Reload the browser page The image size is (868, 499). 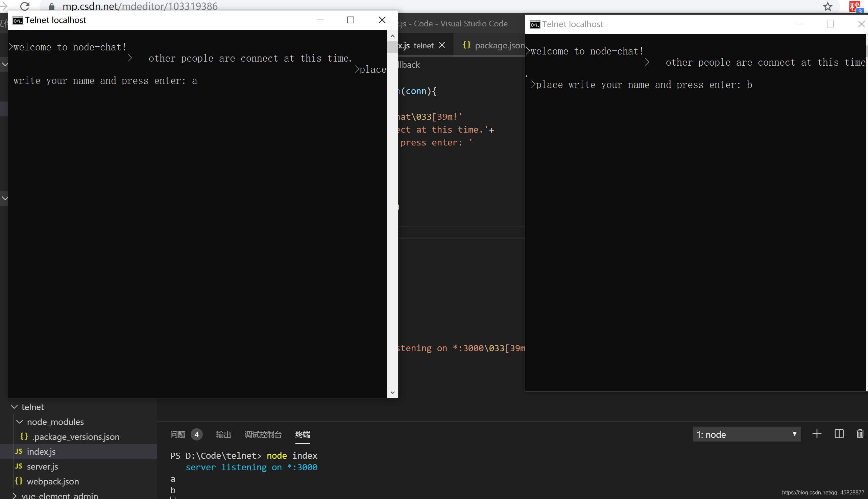tap(25, 6)
